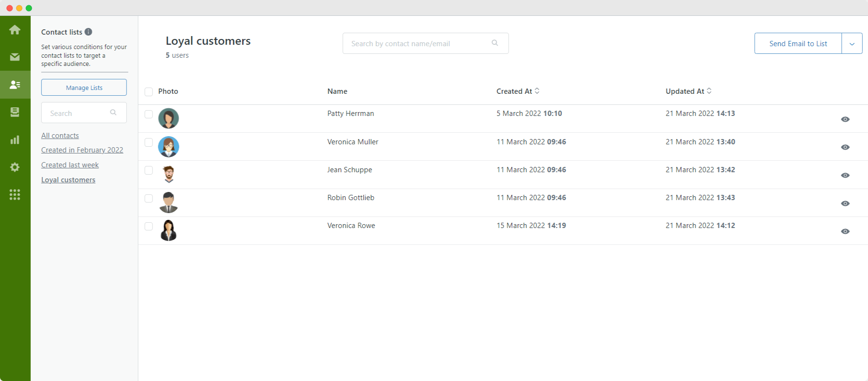The image size is (868, 381).
Task: Focus the contact lists Search field
Action: pos(84,113)
